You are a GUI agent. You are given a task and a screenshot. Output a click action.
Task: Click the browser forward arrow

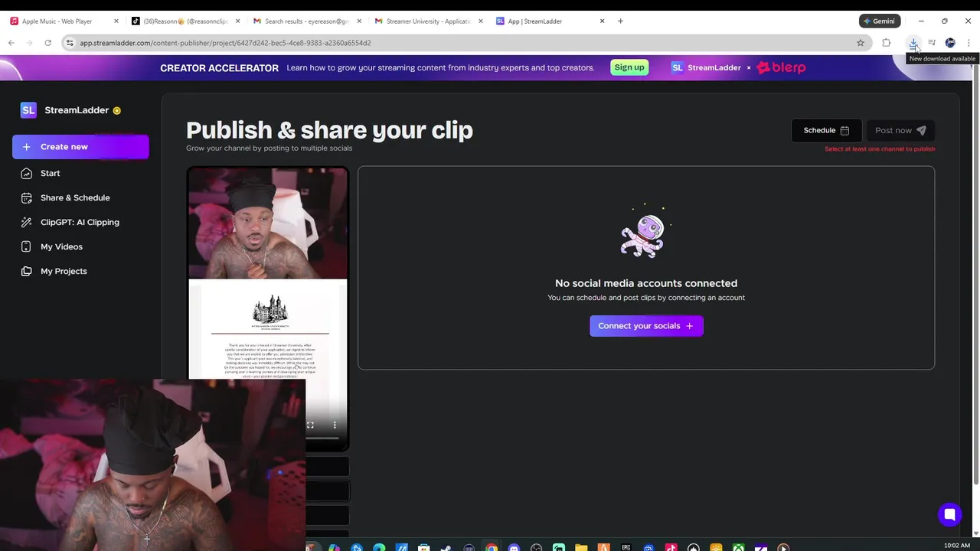click(x=30, y=43)
